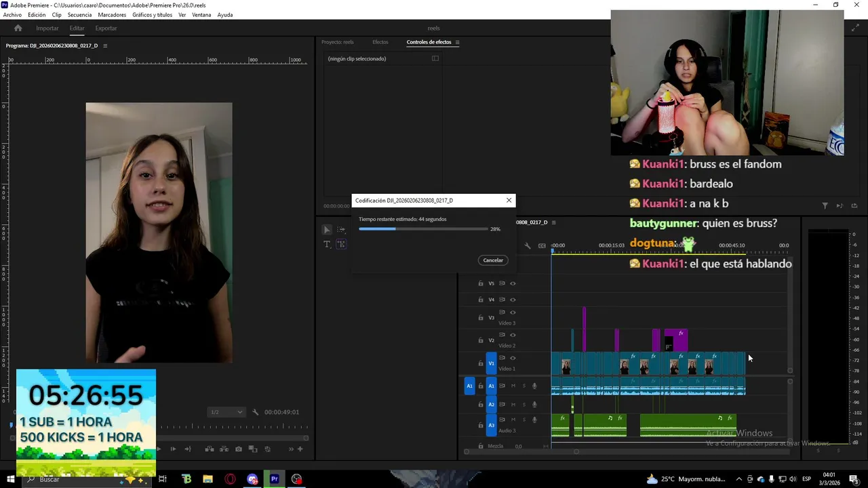Viewport: 868px width, 488px height.
Task: Open File Explorer from taskbar
Action: coord(208,479)
